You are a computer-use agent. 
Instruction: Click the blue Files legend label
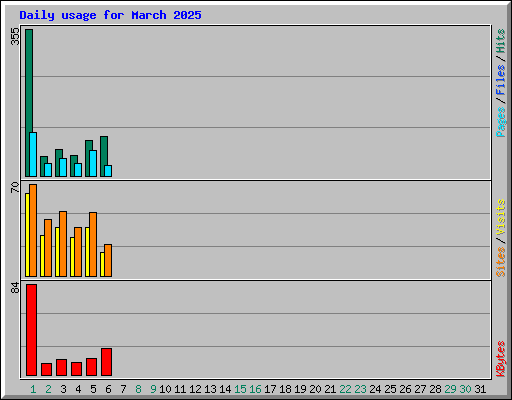tap(500, 80)
